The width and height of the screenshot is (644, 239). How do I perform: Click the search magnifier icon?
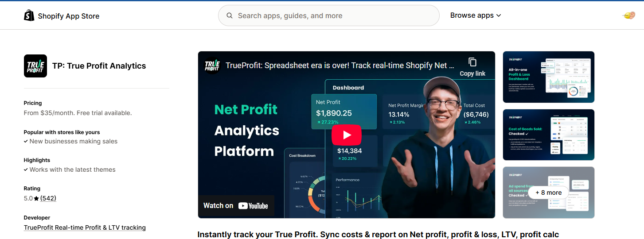point(230,15)
